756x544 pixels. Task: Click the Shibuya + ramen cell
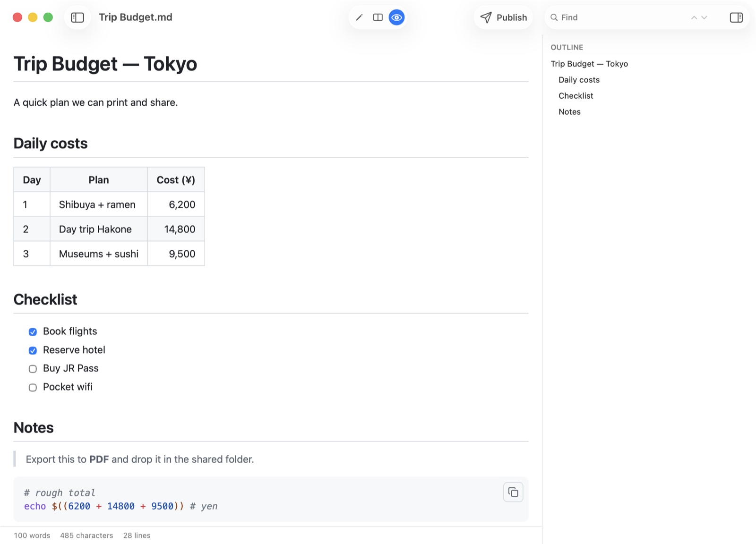(99, 204)
